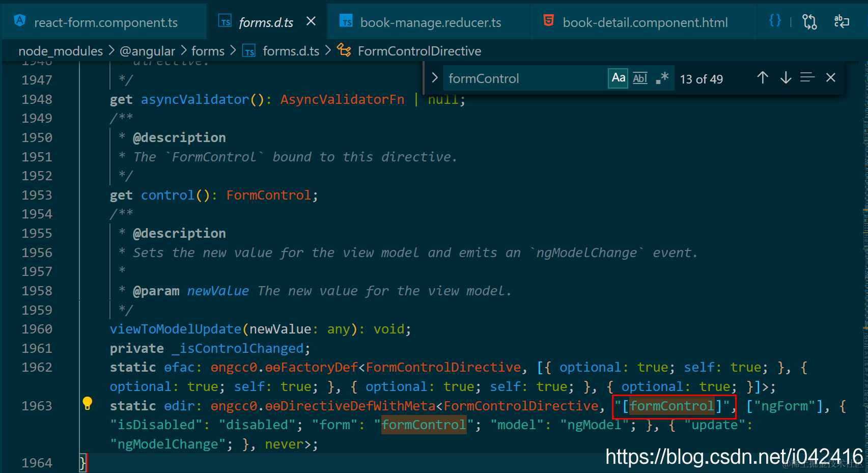The image size is (868, 473).
Task: Toggle Match Whole Word option
Action: 640,78
